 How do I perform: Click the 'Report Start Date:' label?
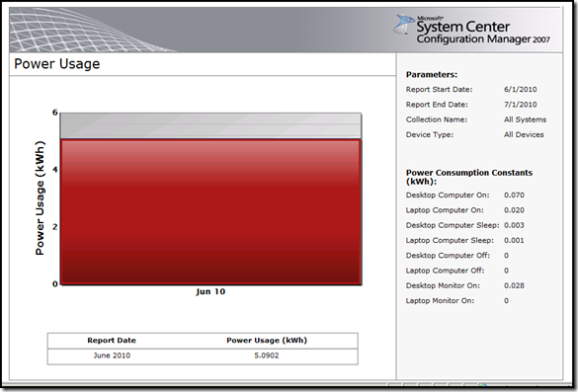point(439,90)
